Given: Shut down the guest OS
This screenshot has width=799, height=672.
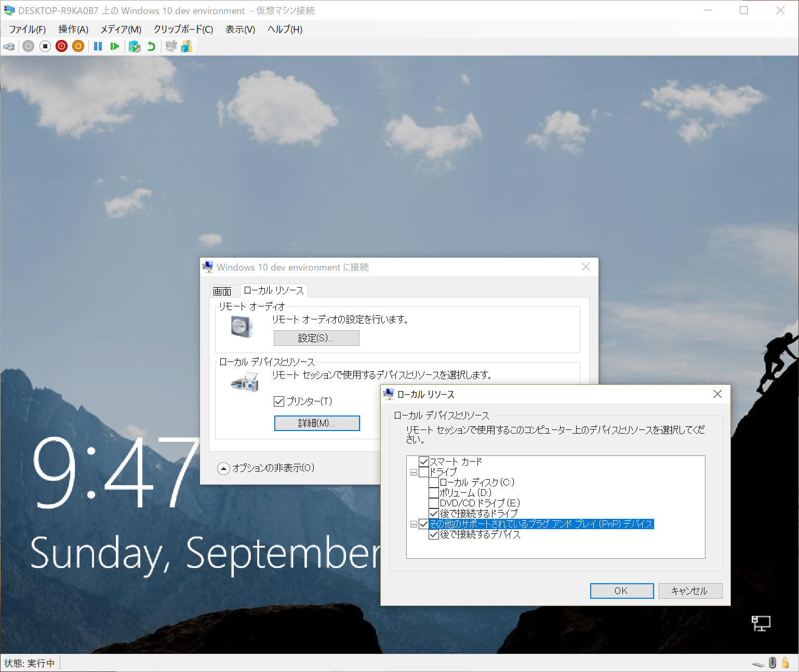Looking at the screenshot, I should (61, 46).
